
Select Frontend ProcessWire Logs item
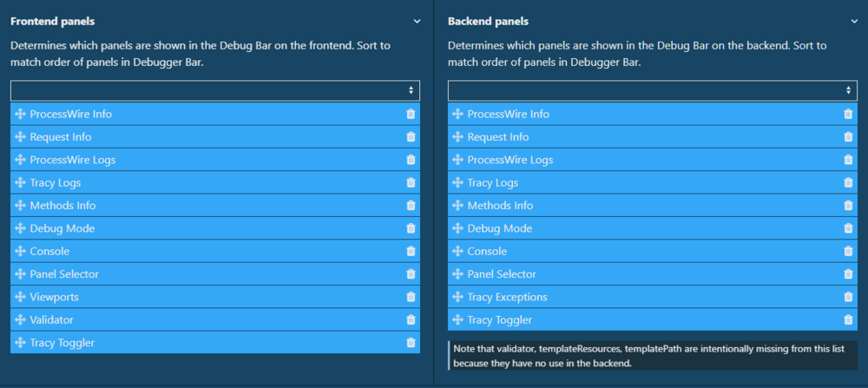(73, 160)
